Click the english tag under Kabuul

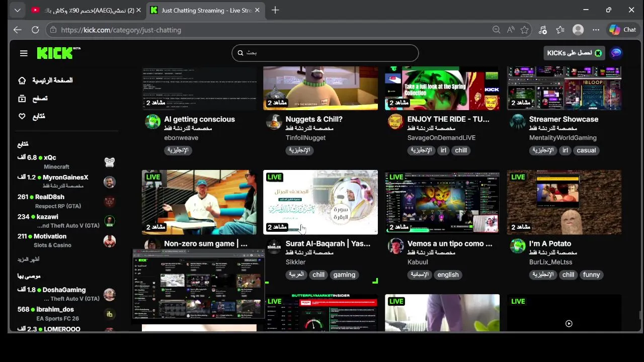[x=448, y=275]
